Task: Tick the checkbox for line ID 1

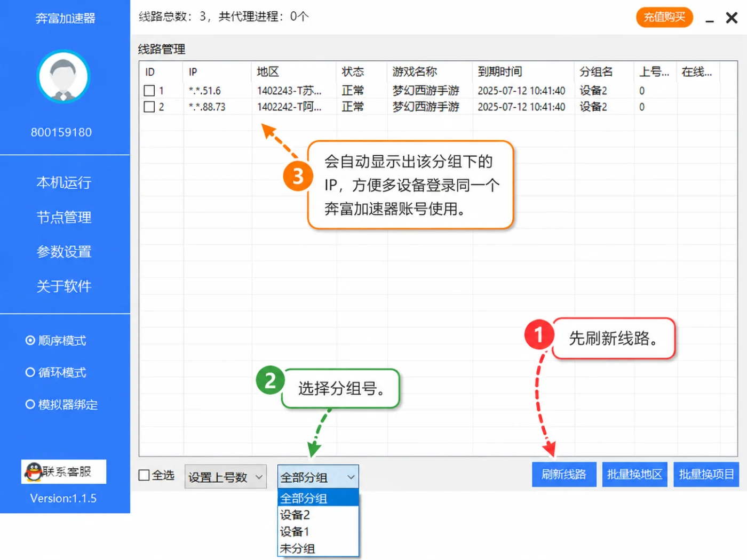Action: point(149,91)
